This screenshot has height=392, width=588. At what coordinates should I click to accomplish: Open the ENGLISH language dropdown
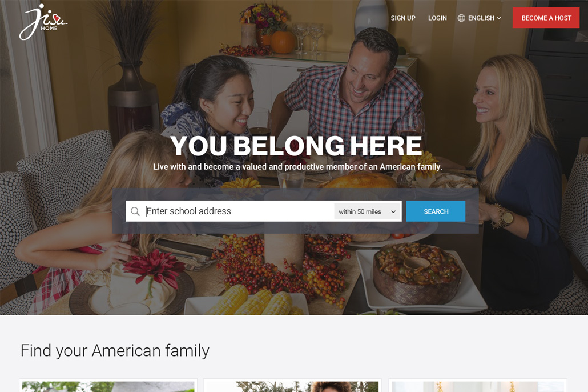(x=480, y=18)
